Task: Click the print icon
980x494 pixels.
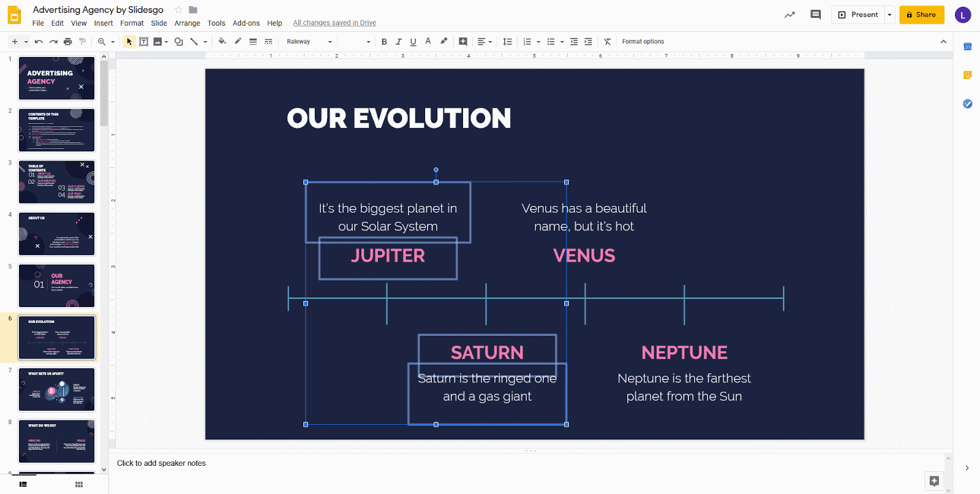Action: click(68, 42)
